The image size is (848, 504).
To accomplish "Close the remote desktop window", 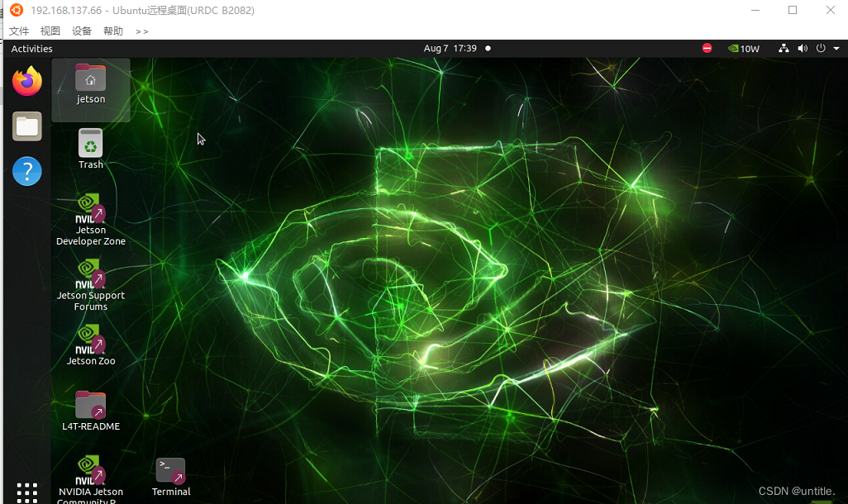I will [831, 10].
